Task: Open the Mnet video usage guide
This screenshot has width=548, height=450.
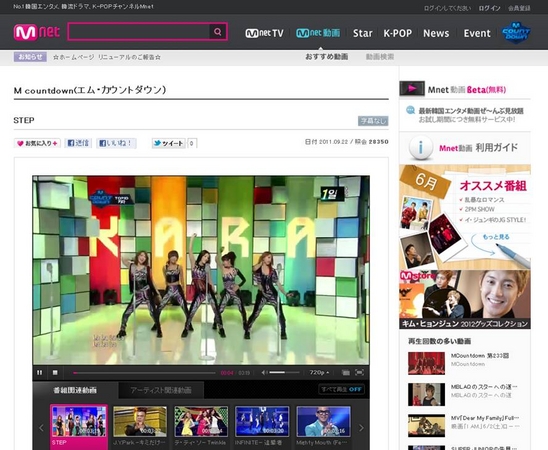Action: [x=465, y=147]
